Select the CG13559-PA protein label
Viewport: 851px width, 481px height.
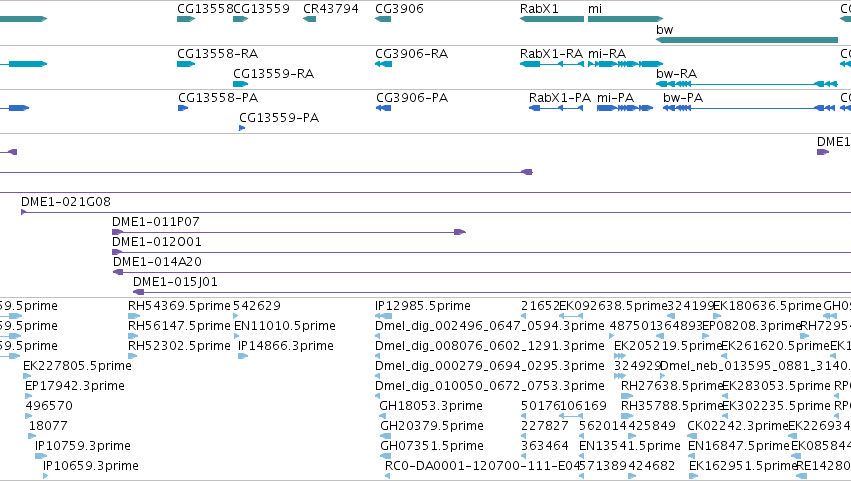point(279,118)
